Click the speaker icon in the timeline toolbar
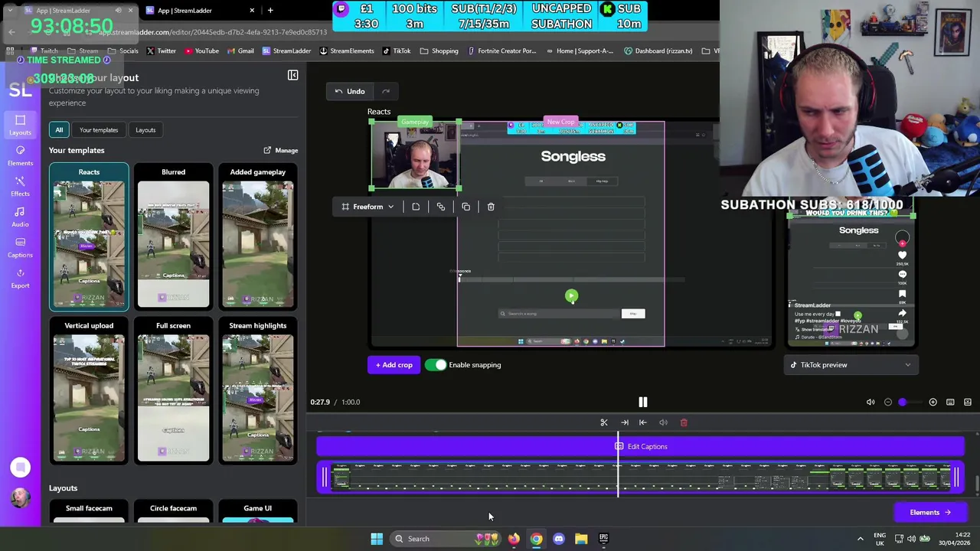980x551 pixels. coord(663,422)
